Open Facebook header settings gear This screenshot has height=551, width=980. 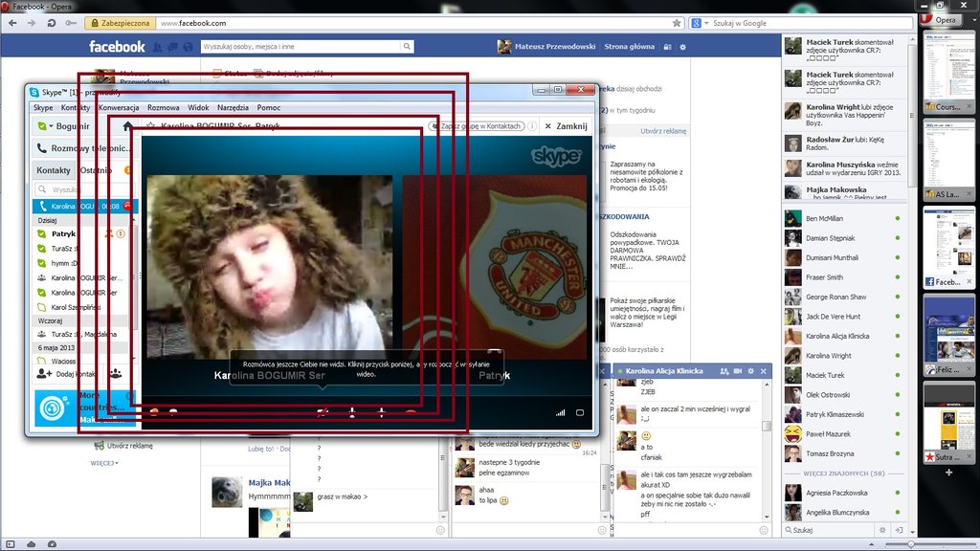682,47
